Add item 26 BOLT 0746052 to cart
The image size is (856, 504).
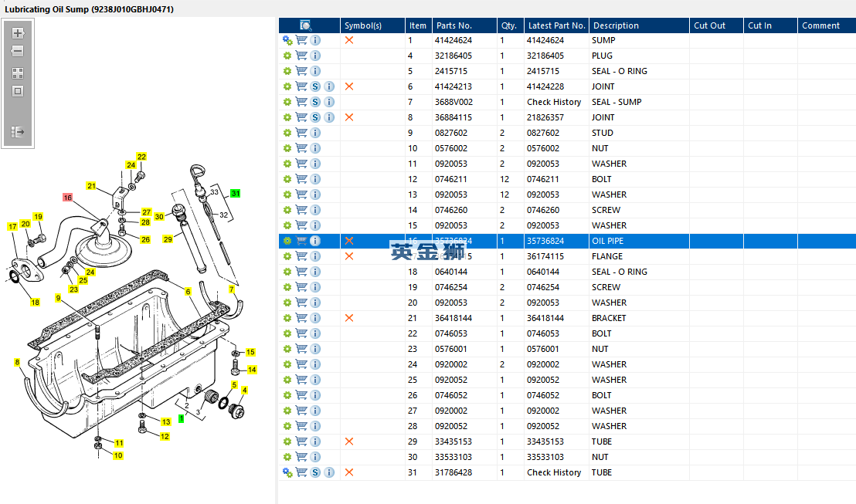click(x=301, y=394)
